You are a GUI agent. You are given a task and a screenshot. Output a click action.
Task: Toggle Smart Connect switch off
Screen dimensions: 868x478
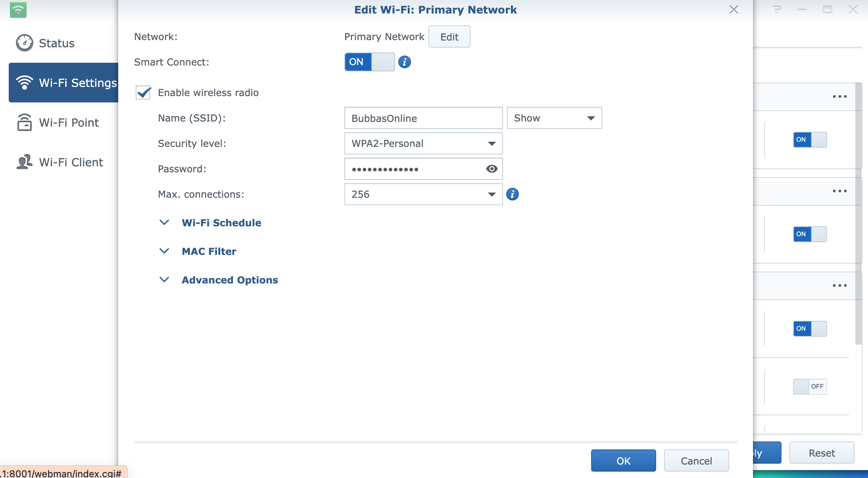[x=369, y=62]
